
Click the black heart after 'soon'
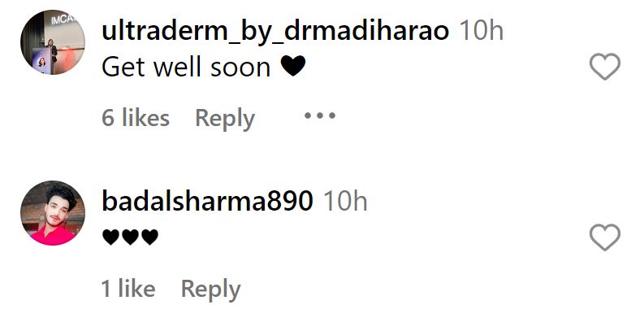(x=293, y=66)
